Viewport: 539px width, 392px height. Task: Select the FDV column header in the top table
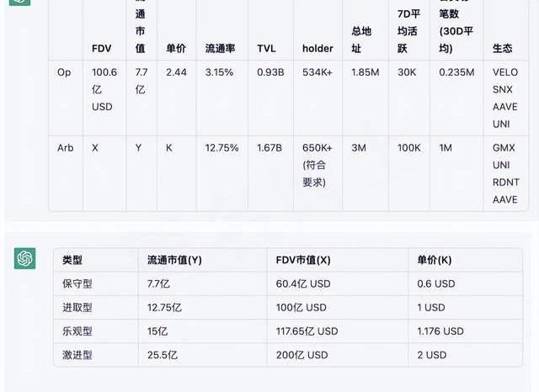click(x=101, y=49)
